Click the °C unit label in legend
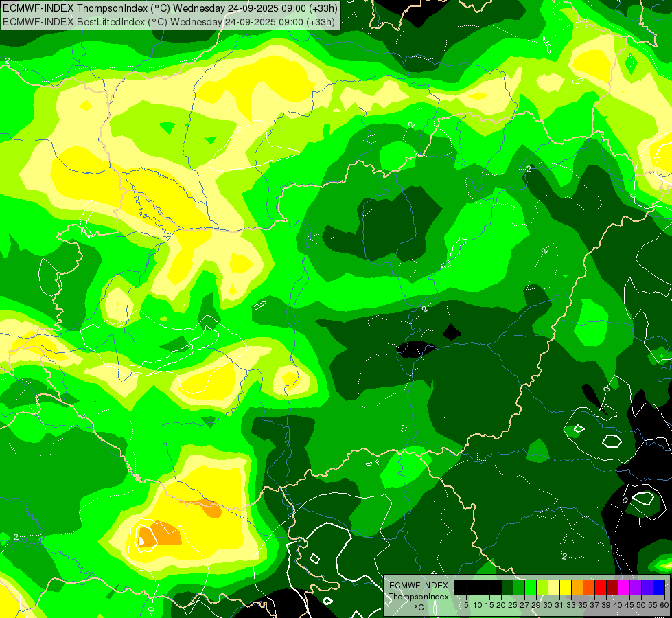 (x=419, y=607)
